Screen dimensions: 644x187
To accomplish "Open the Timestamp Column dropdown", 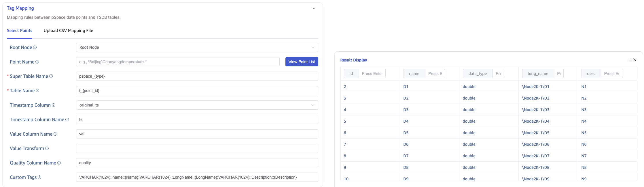I will [197, 105].
